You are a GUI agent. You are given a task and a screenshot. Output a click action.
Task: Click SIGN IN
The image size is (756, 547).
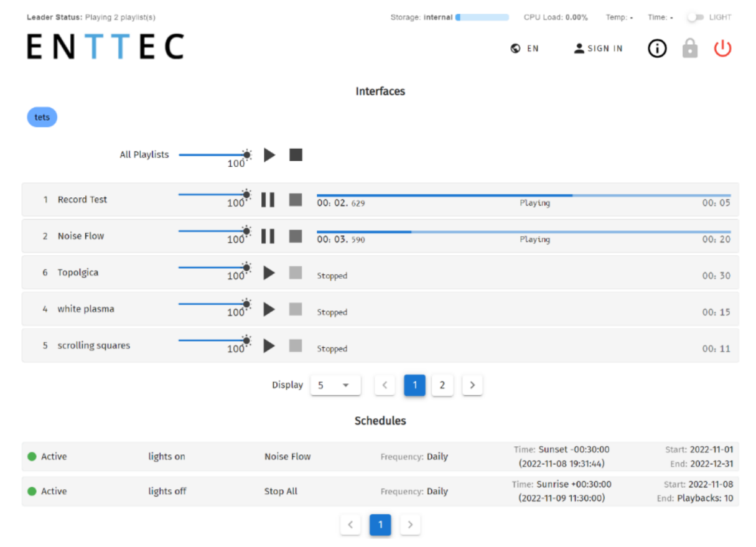coord(598,49)
